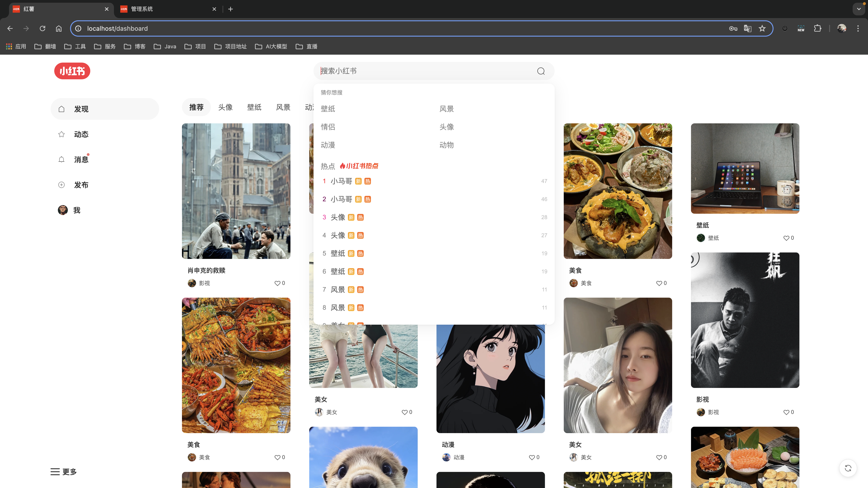The image size is (868, 488).
Task: Open the 翻墙 bookmark folder
Action: coord(45,47)
